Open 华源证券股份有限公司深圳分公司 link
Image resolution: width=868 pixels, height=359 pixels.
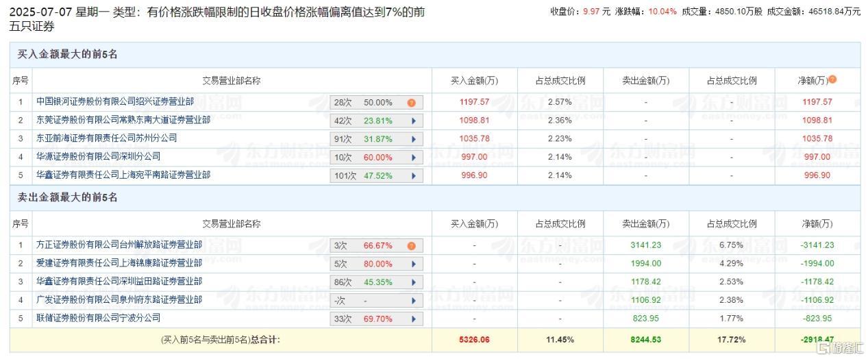99,156
